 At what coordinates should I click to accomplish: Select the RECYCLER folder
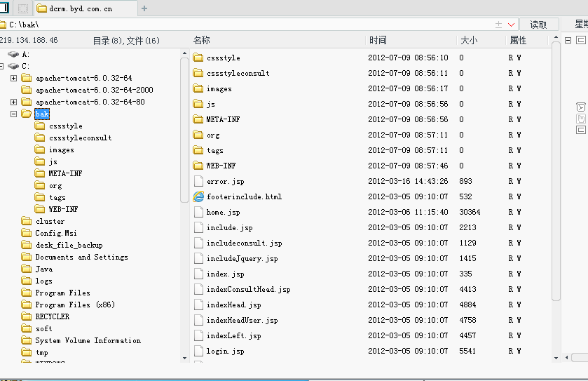click(x=52, y=317)
